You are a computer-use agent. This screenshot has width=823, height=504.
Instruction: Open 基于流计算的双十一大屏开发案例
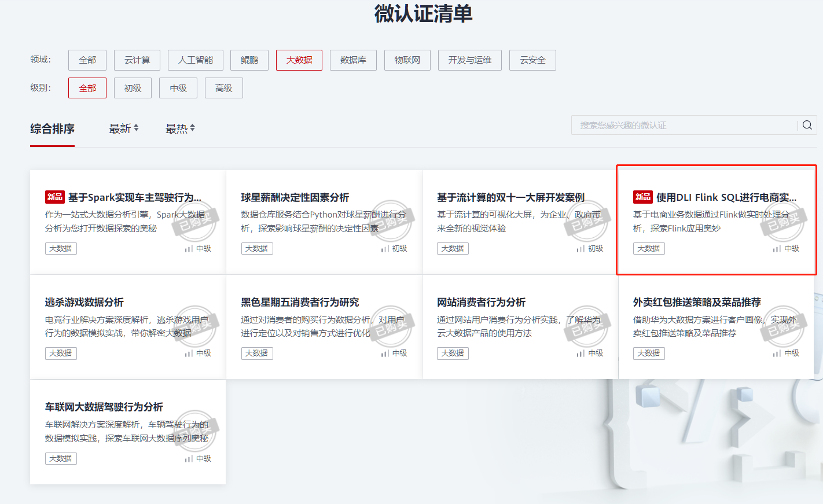[x=510, y=197]
